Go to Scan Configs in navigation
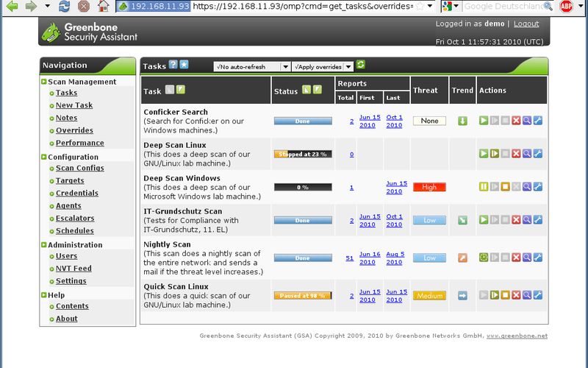 point(79,168)
